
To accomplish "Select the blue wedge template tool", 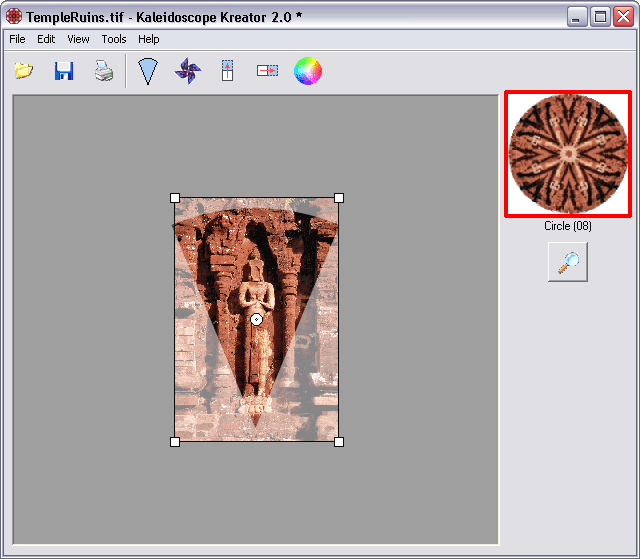I will pyautogui.click(x=148, y=71).
